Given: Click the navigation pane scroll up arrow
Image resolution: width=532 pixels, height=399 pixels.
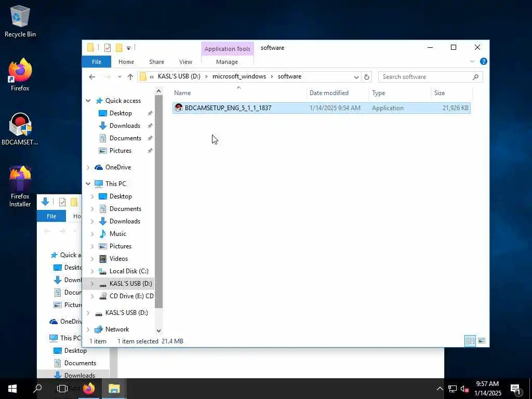Looking at the screenshot, I should [x=158, y=91].
